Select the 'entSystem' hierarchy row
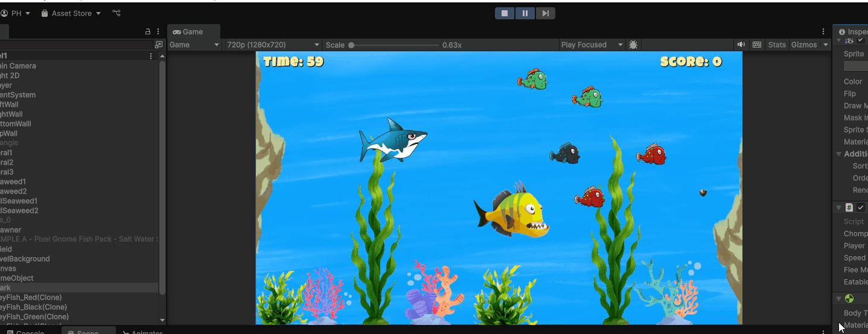 [x=79, y=95]
